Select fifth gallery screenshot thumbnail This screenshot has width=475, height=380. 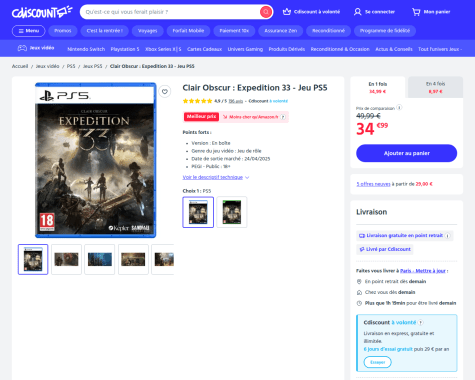(163, 259)
